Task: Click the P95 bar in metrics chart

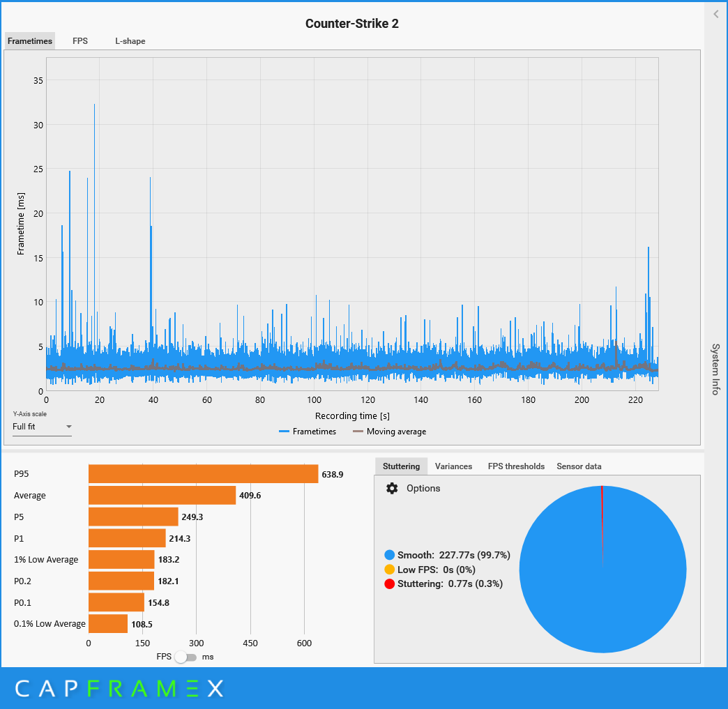Action: [x=204, y=473]
